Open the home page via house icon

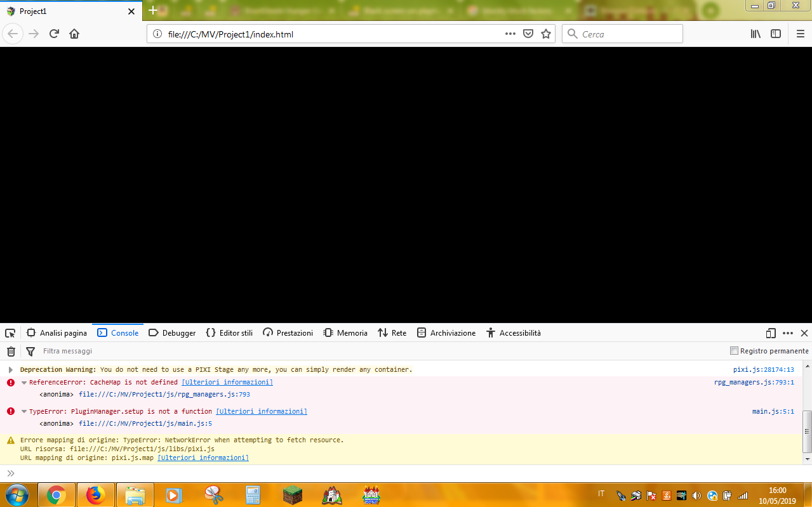pyautogui.click(x=74, y=34)
